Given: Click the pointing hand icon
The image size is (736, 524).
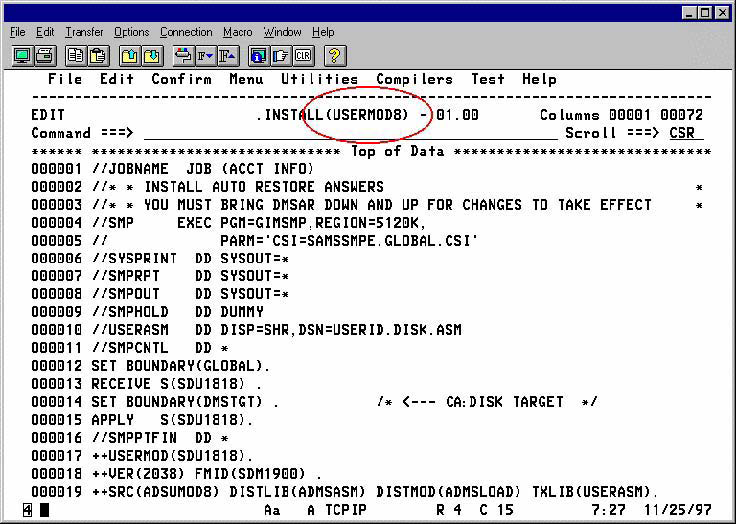Looking at the screenshot, I should pyautogui.click(x=281, y=56).
